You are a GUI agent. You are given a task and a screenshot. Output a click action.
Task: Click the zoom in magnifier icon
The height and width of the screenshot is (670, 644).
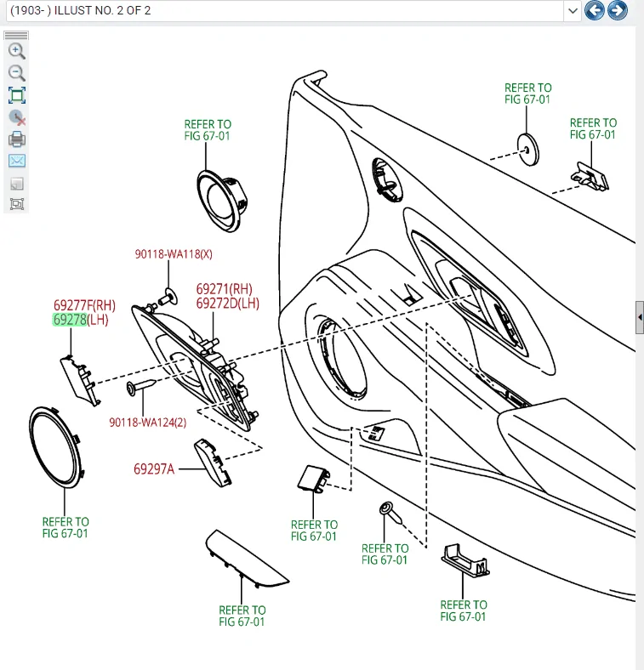(x=17, y=51)
